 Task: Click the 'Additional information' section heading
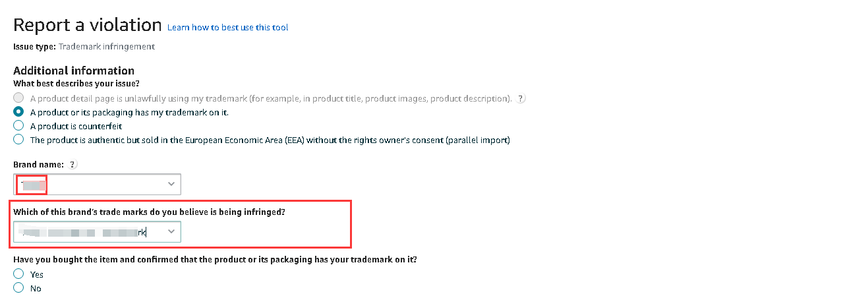(x=74, y=71)
